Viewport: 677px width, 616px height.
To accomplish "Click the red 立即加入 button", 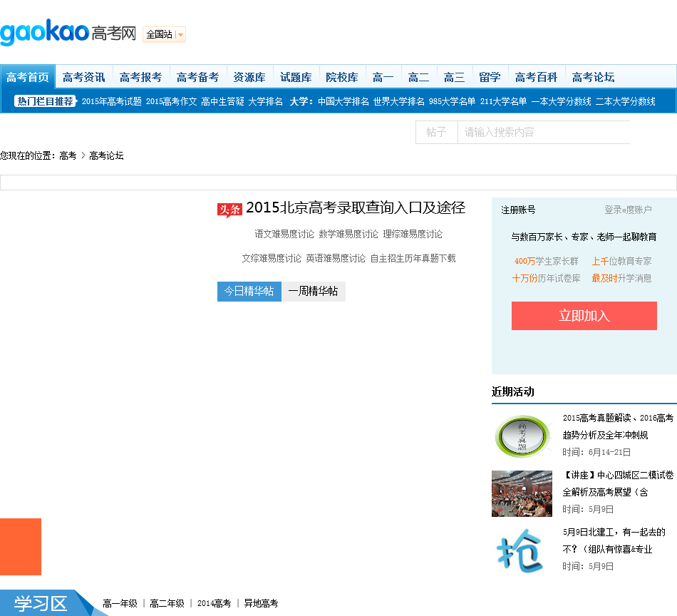I will (584, 316).
